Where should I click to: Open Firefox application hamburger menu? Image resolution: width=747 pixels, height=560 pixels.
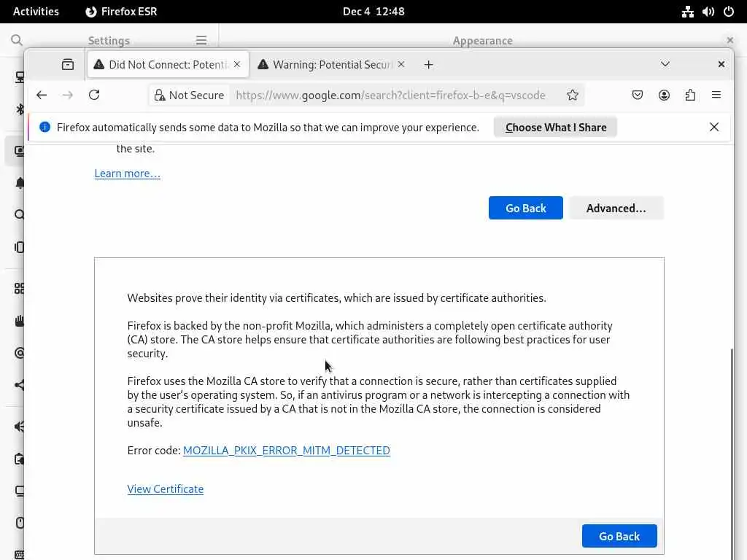(x=716, y=95)
